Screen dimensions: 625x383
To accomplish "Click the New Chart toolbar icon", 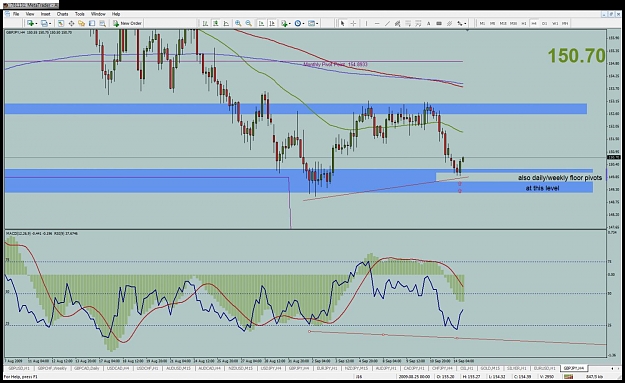I will coord(30,24).
